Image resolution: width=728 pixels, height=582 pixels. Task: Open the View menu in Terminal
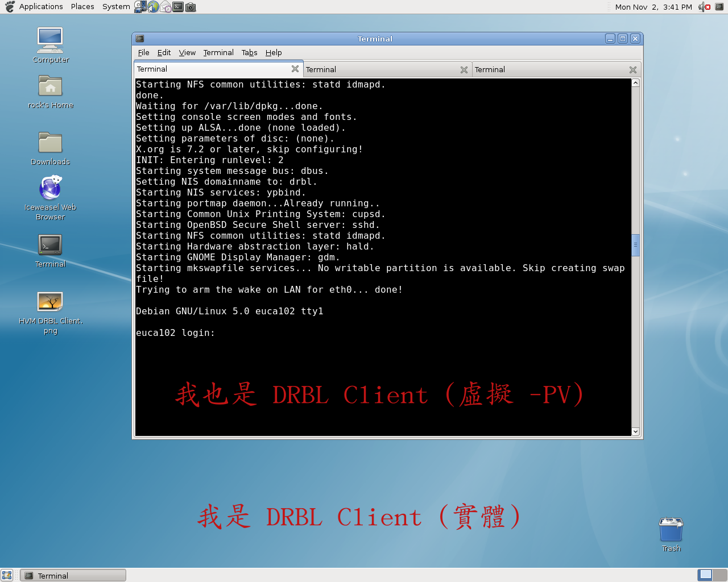[x=187, y=52]
